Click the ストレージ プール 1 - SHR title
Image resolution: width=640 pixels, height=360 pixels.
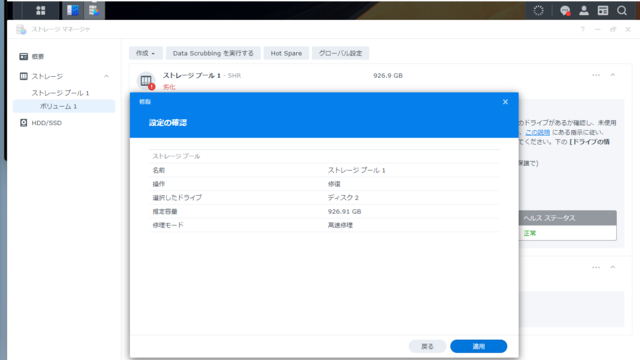coord(202,76)
